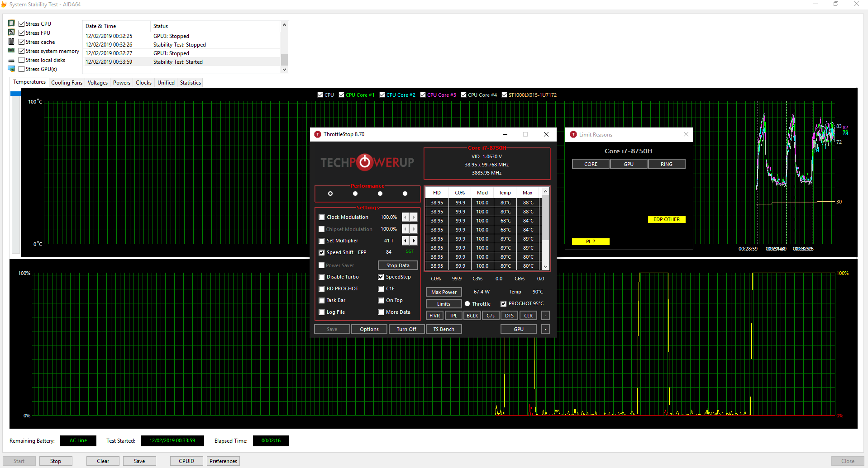The width and height of the screenshot is (868, 468).
Task: Open the Statistics tab
Action: click(x=190, y=83)
